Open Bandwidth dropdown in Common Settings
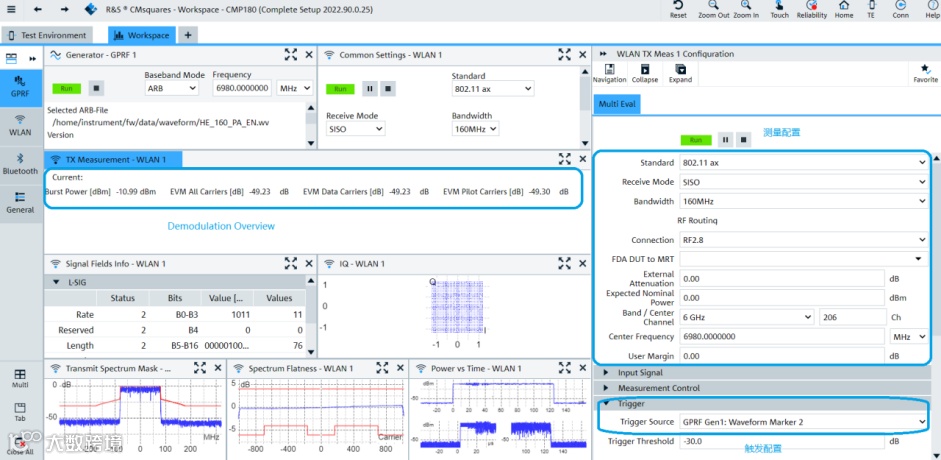 click(475, 128)
